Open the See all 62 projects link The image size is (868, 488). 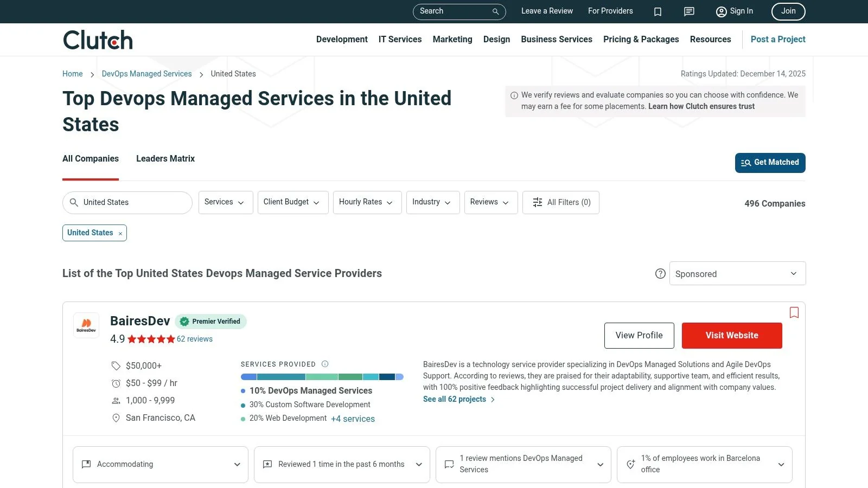[x=455, y=399]
